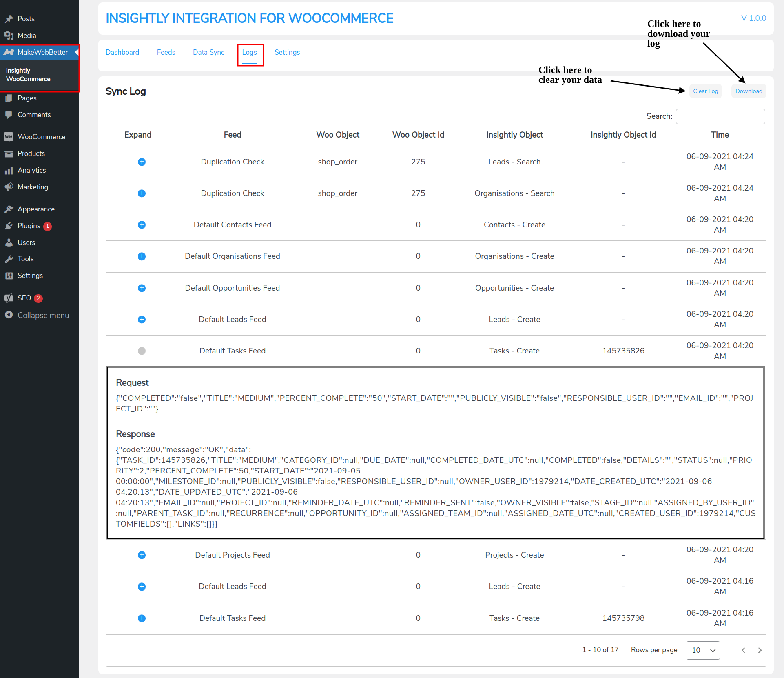The height and width of the screenshot is (678, 784).
Task: Open the Products menu label
Action: pyautogui.click(x=31, y=153)
